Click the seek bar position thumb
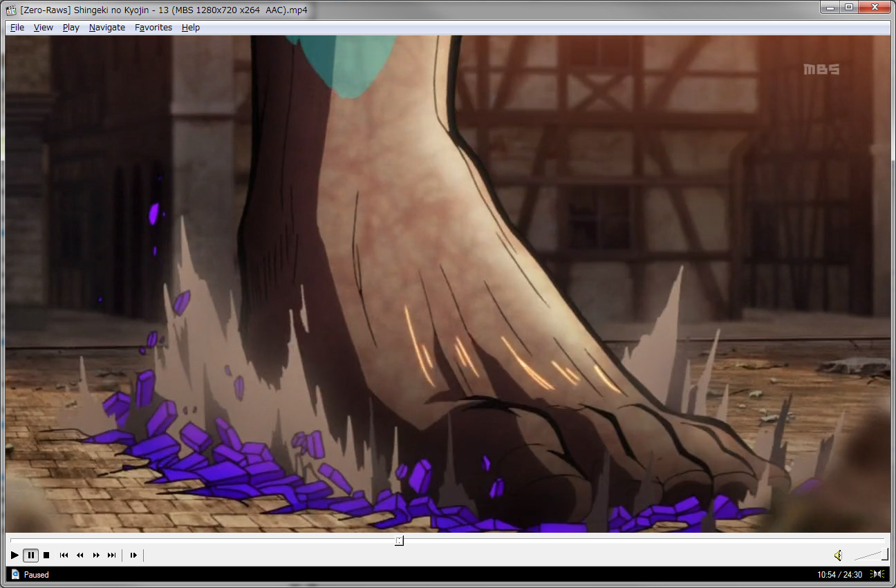 [x=399, y=540]
